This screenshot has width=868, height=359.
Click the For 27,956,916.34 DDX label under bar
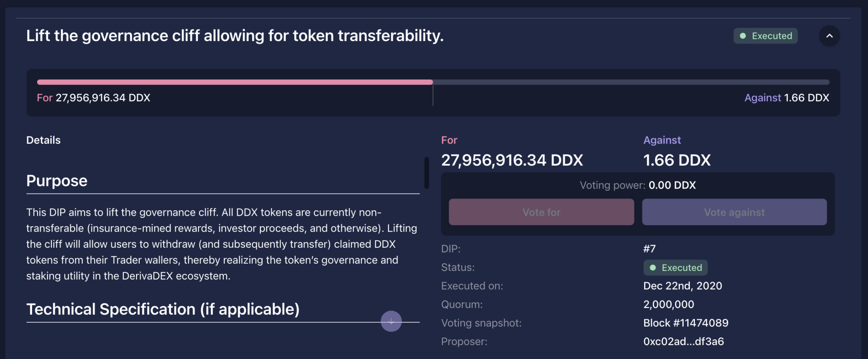94,98
